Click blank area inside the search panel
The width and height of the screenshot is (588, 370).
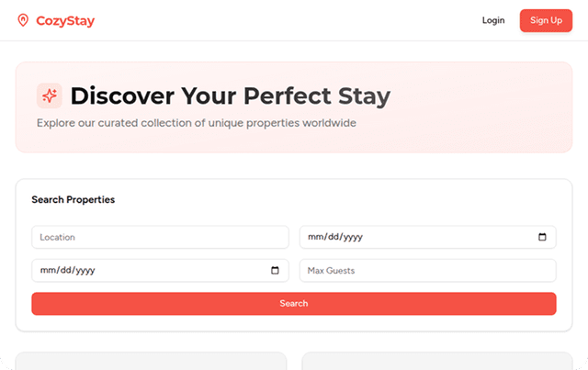367,199
